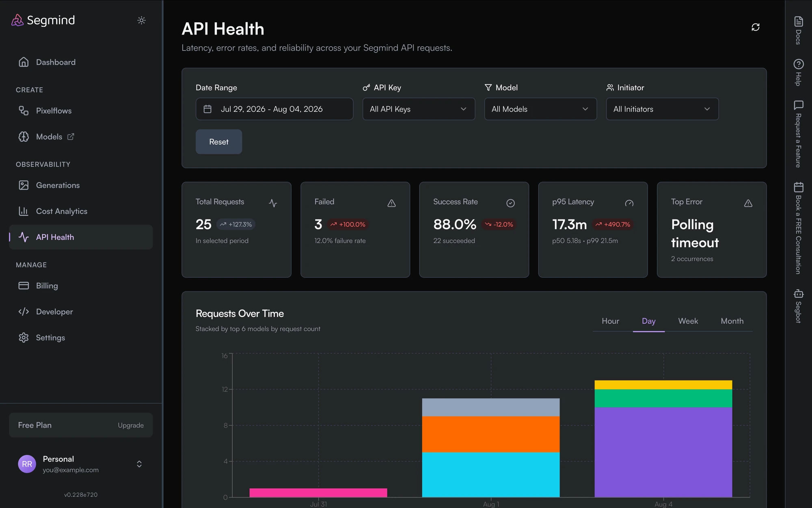
Task: Click the warning triangle on Top Error card
Action: pyautogui.click(x=748, y=203)
